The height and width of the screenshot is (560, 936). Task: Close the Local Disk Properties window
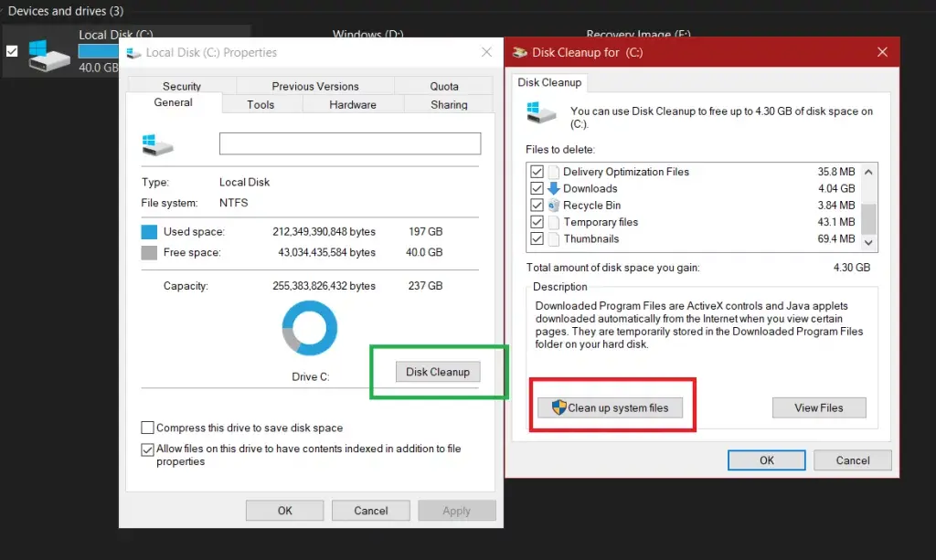tap(486, 52)
